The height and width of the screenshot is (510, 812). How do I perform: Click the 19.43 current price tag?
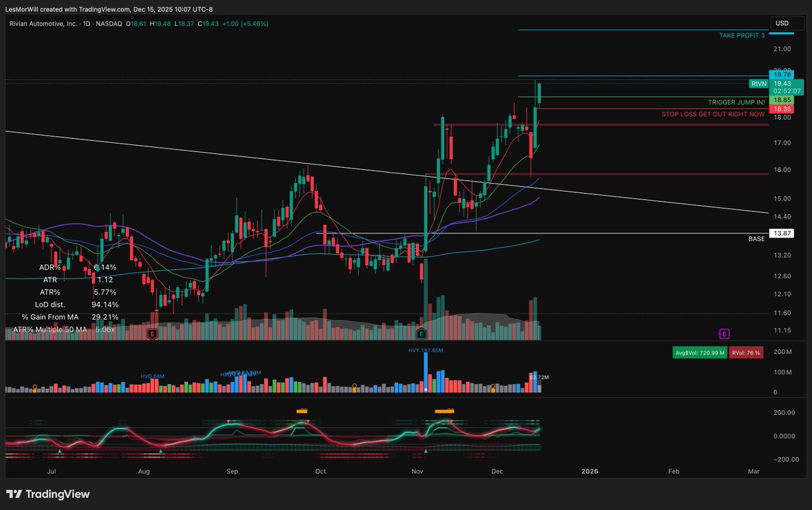(783, 83)
